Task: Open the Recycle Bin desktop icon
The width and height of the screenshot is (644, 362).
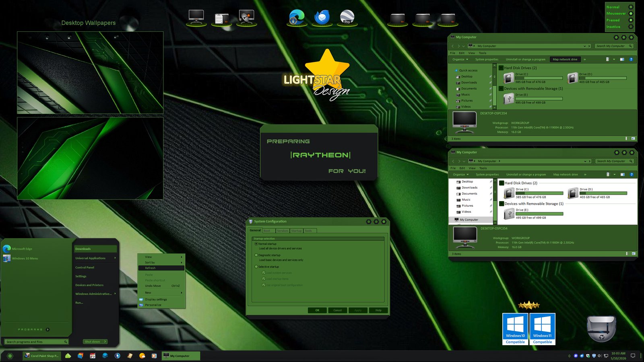Action: click(601, 328)
